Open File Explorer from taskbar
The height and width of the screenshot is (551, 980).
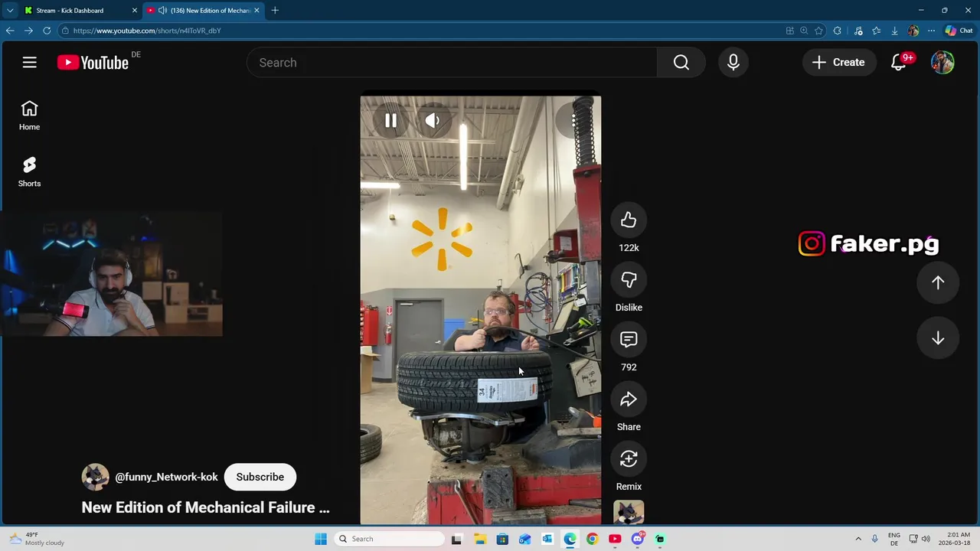479,539
